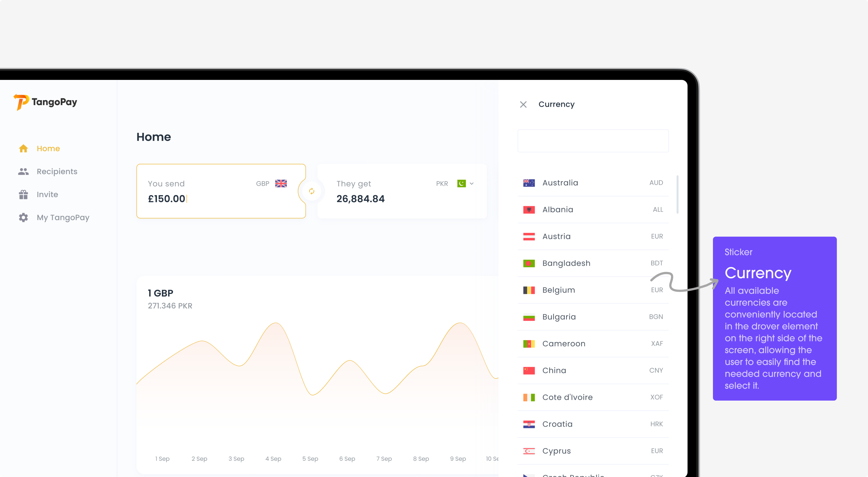Select Austria from currency list
The image size is (868, 477).
(593, 236)
